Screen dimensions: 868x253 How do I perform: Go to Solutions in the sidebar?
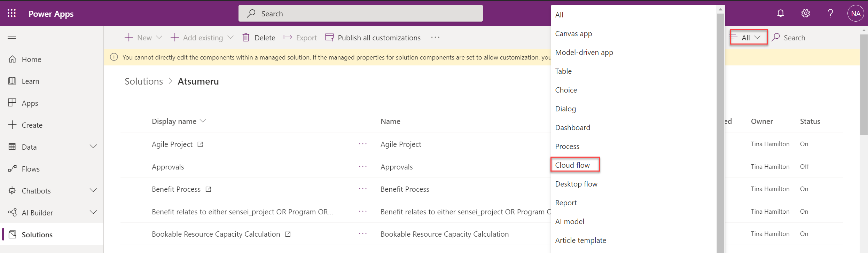point(52,235)
